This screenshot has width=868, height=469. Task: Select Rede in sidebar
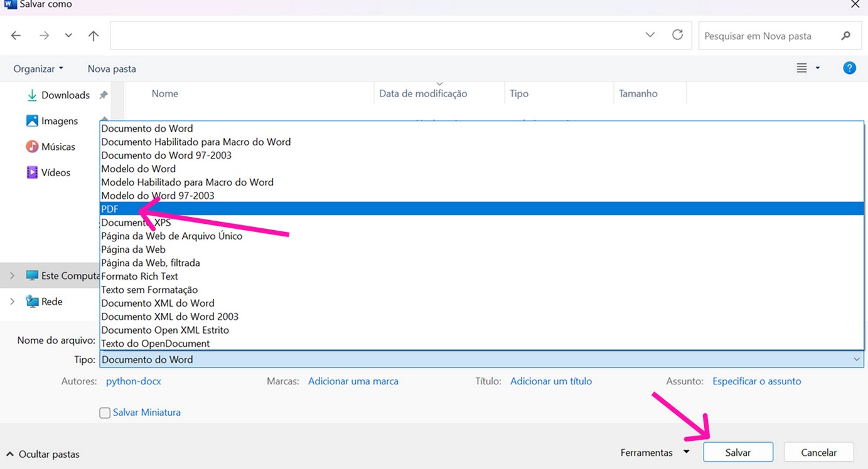coord(44,302)
